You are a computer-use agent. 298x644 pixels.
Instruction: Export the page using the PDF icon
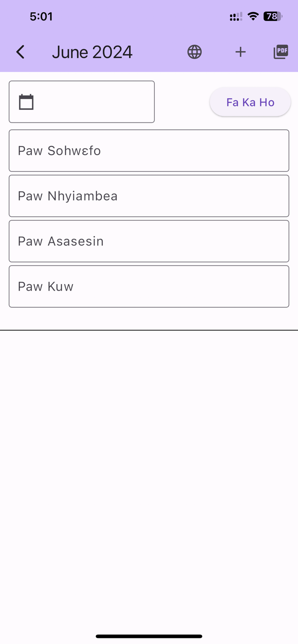[x=280, y=52]
